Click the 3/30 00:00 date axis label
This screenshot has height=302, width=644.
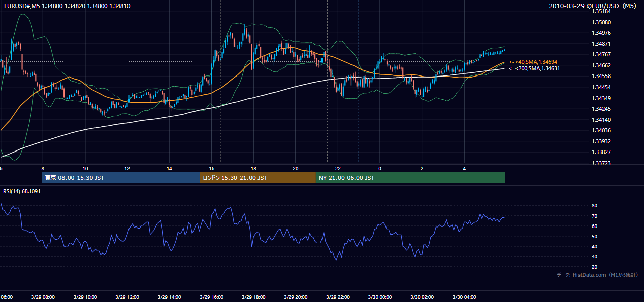click(379, 297)
